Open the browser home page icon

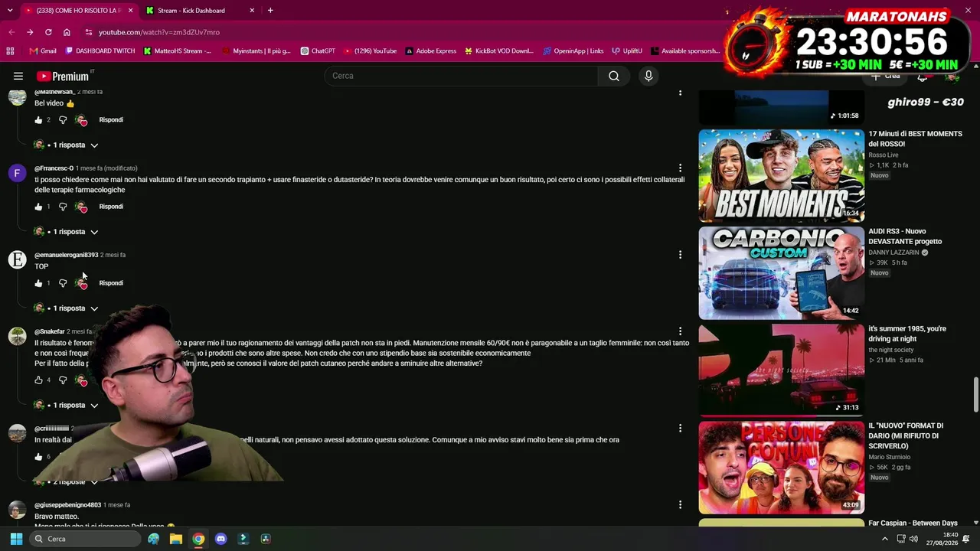tap(67, 32)
